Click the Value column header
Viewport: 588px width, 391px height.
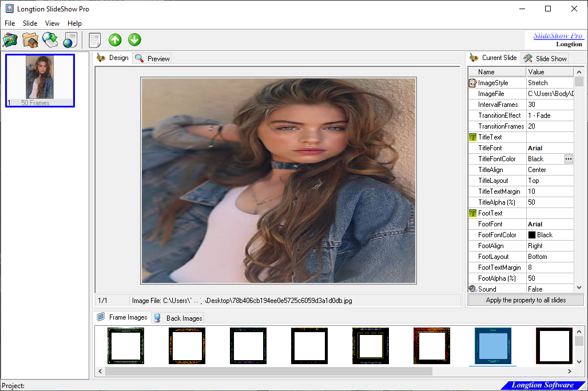550,72
